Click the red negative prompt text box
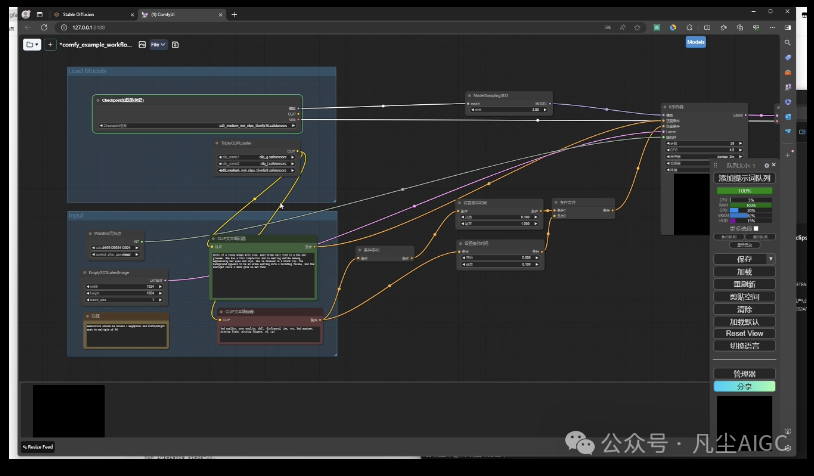The width and height of the screenshot is (814, 476). [x=270, y=334]
